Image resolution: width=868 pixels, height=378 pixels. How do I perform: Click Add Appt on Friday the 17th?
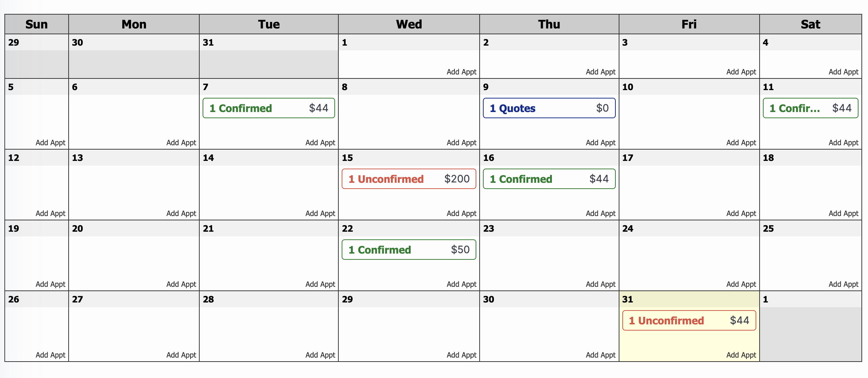[741, 213]
